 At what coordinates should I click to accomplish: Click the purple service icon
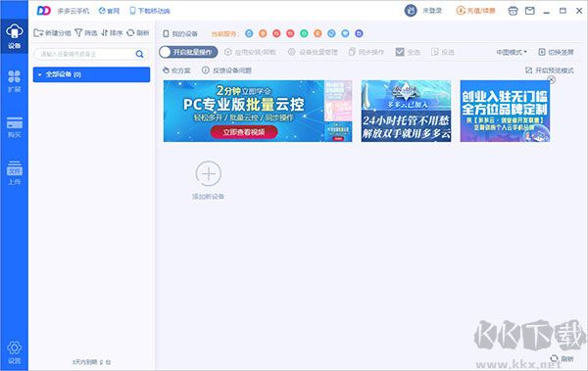[359, 33]
